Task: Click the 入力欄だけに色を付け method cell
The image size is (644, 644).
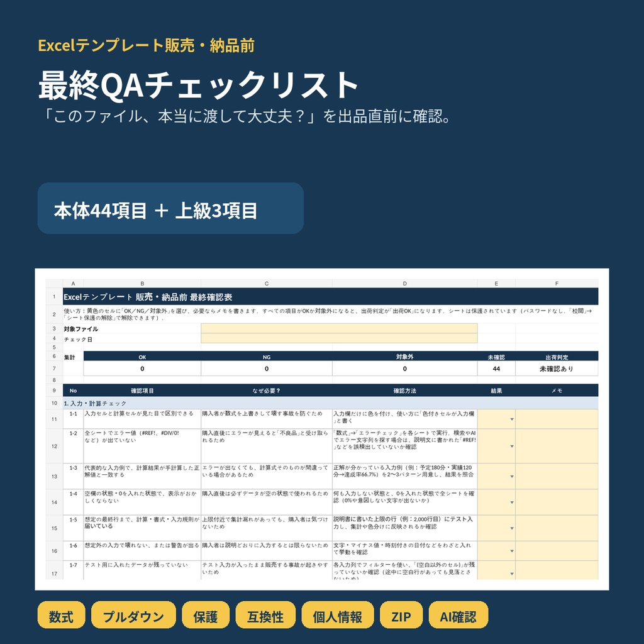Action: (x=404, y=419)
